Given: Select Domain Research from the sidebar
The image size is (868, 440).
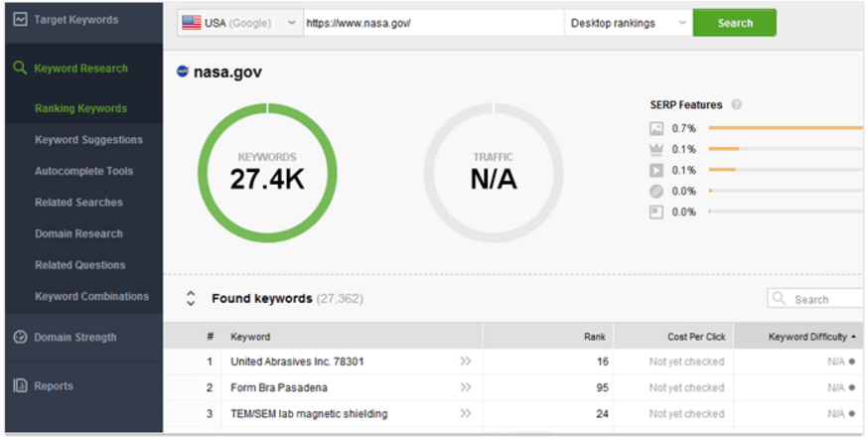Looking at the screenshot, I should [x=78, y=234].
